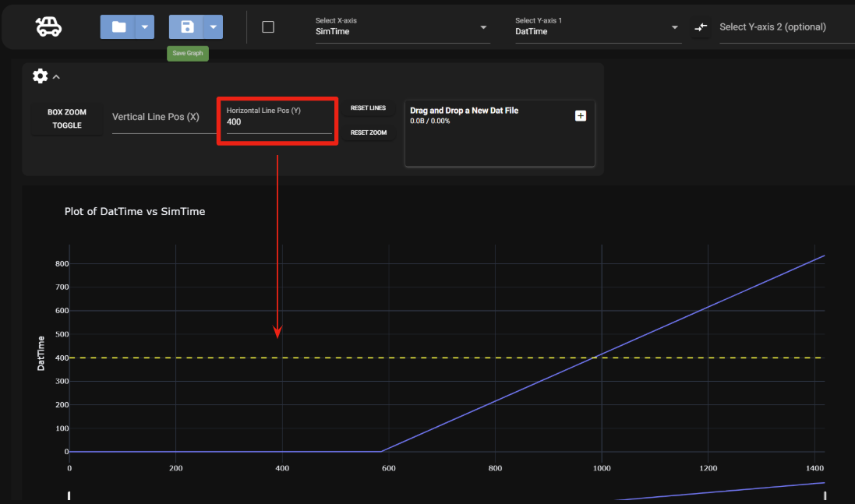The image size is (855, 504).
Task: Click the car logo icon
Action: pyautogui.click(x=49, y=27)
